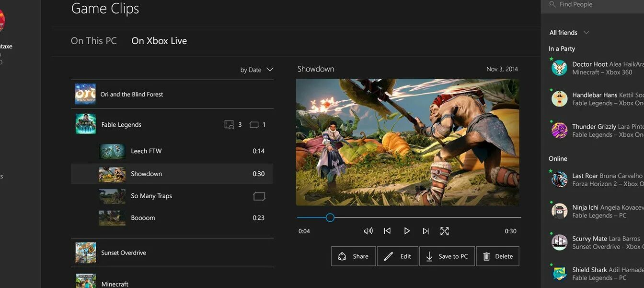Open Last Roar friend entry
Screen dimensions: 644x288
coord(596,180)
